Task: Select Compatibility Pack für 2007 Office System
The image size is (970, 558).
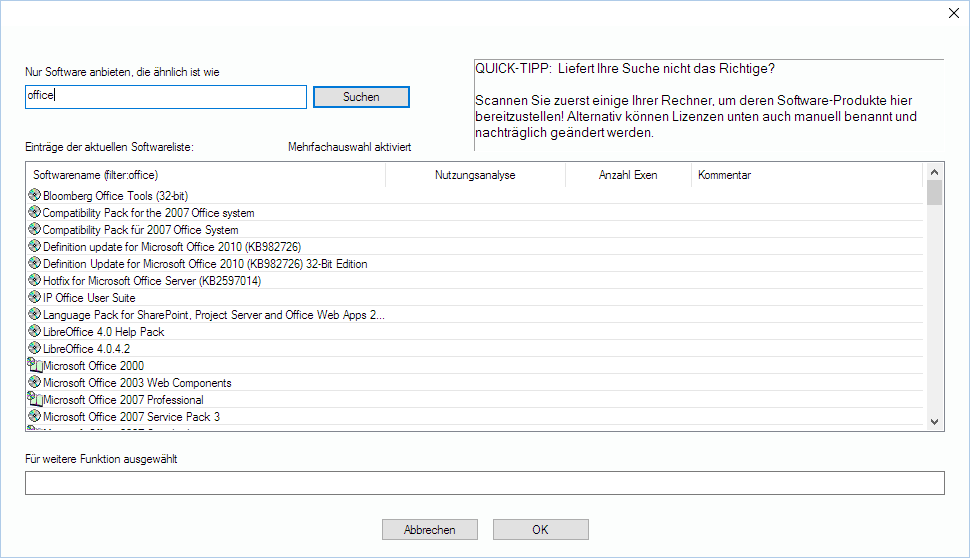Action: [140, 230]
